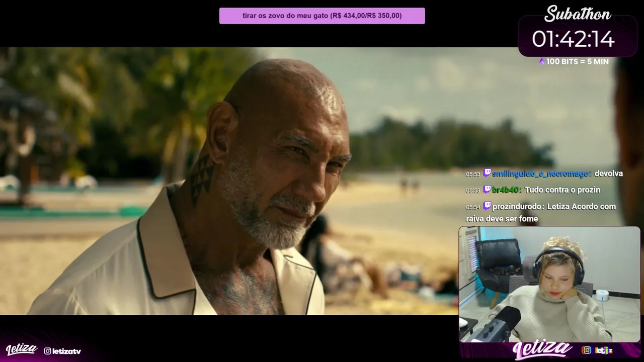The width and height of the screenshot is (644, 362).
Task: Click the 'letizatv' Instagram handle text
Action: pyautogui.click(x=66, y=351)
